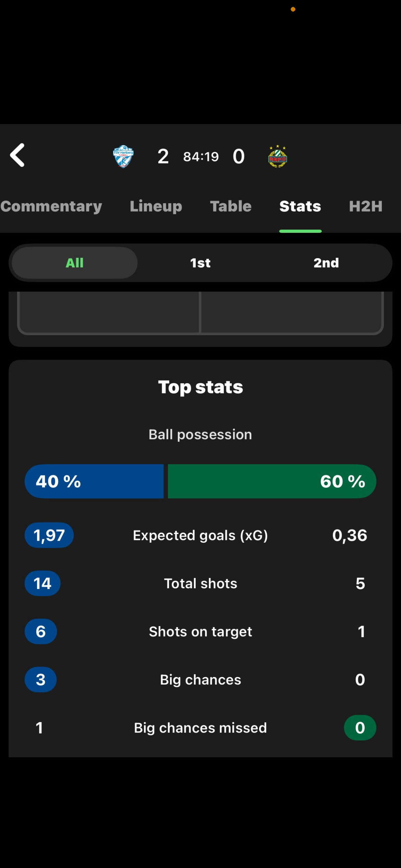Tap the back arrow icon

pyautogui.click(x=17, y=155)
